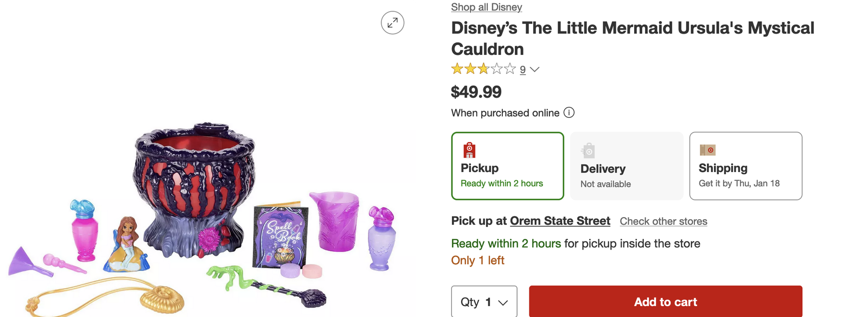Click the Only 1 left stock notice

[477, 261]
